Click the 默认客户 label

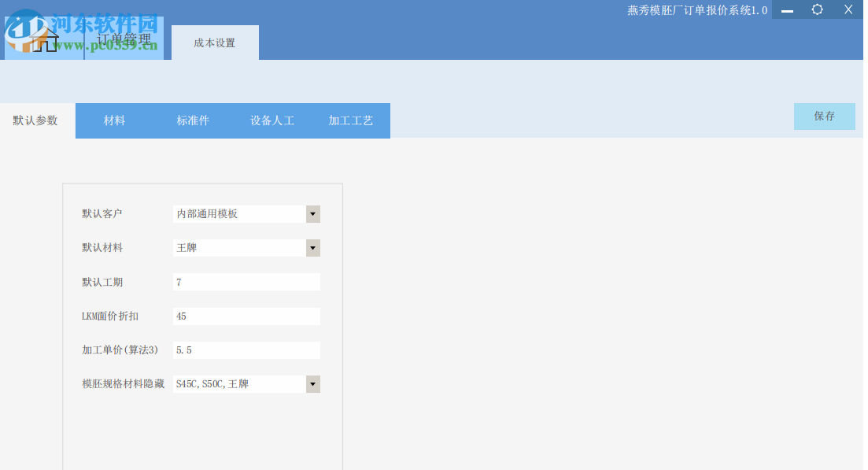coord(102,213)
